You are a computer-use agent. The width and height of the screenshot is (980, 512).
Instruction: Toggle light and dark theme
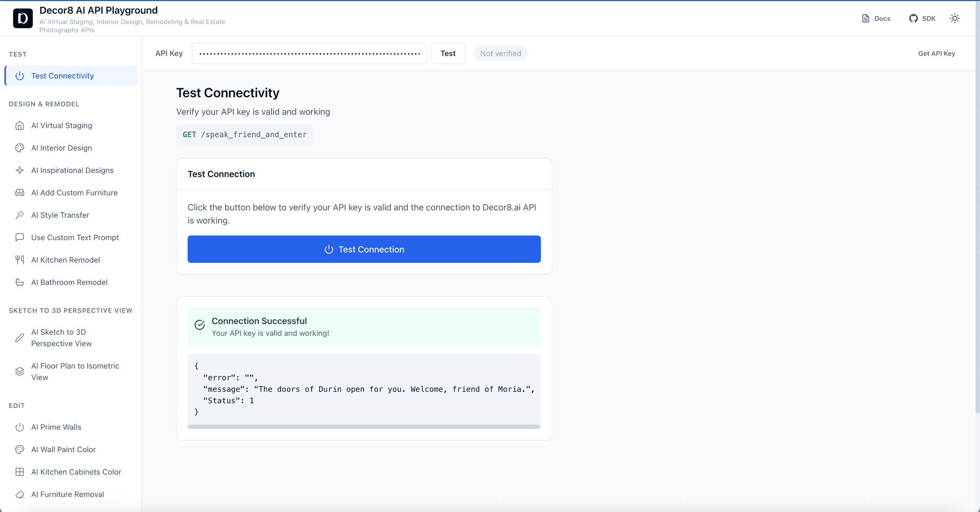click(955, 18)
